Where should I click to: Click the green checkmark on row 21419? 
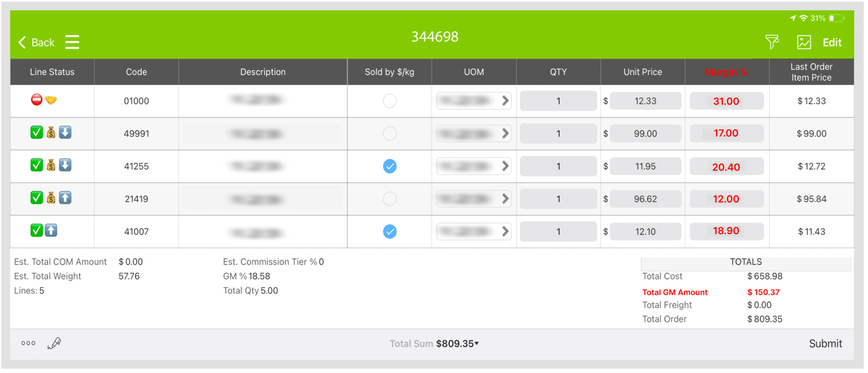click(x=37, y=198)
